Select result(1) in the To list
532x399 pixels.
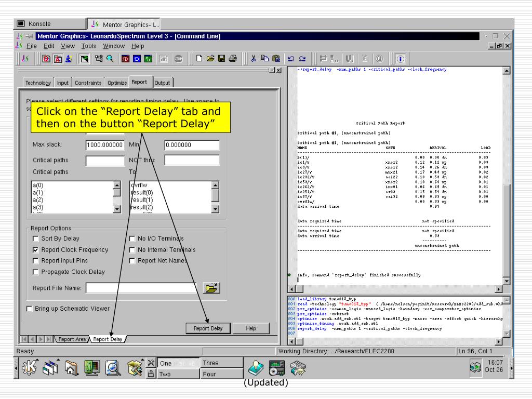[142, 200]
